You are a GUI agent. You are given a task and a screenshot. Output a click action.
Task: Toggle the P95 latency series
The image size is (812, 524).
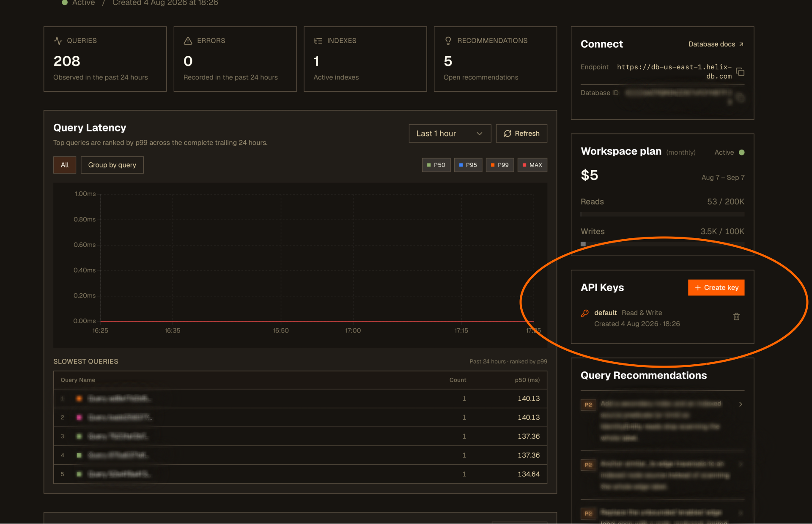(468, 165)
